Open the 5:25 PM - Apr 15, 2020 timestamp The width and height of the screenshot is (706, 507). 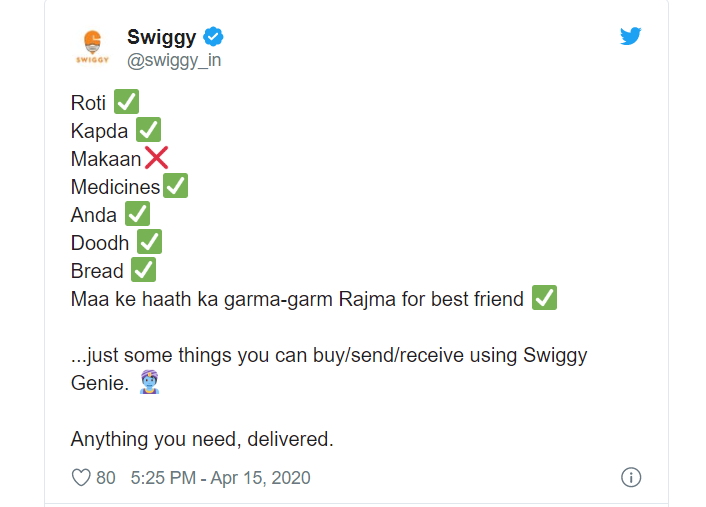point(220,478)
